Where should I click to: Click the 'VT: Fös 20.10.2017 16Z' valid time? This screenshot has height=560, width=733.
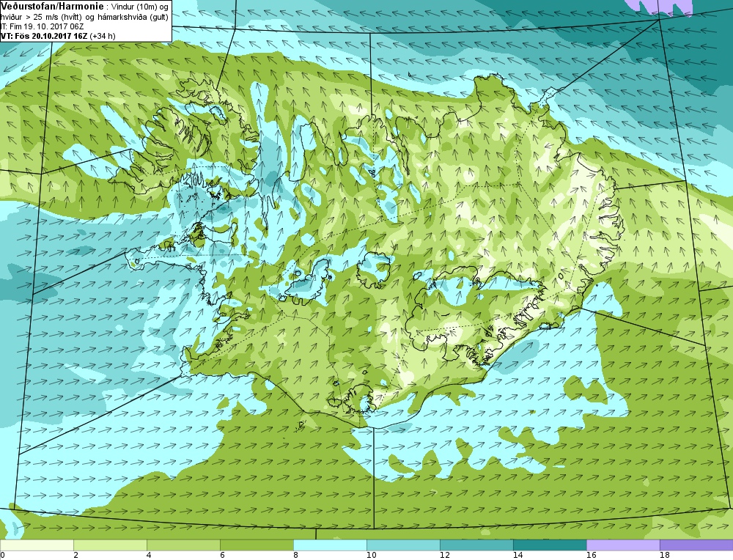44,36
